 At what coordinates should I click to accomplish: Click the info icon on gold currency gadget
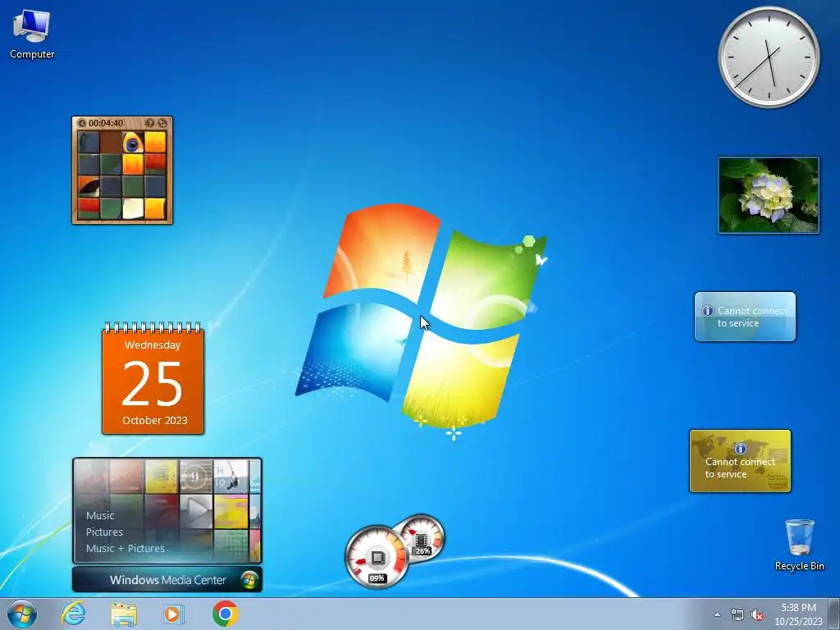[x=741, y=449]
